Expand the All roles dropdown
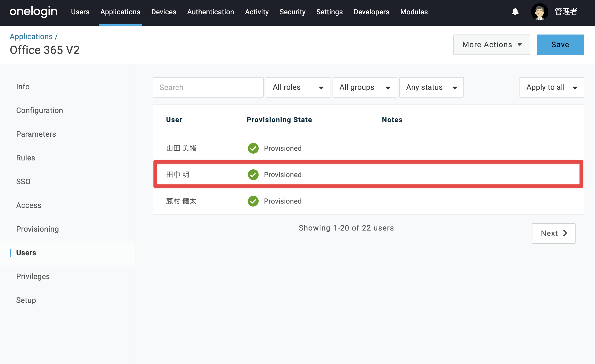Screen dimensions: 595x364 298,87
